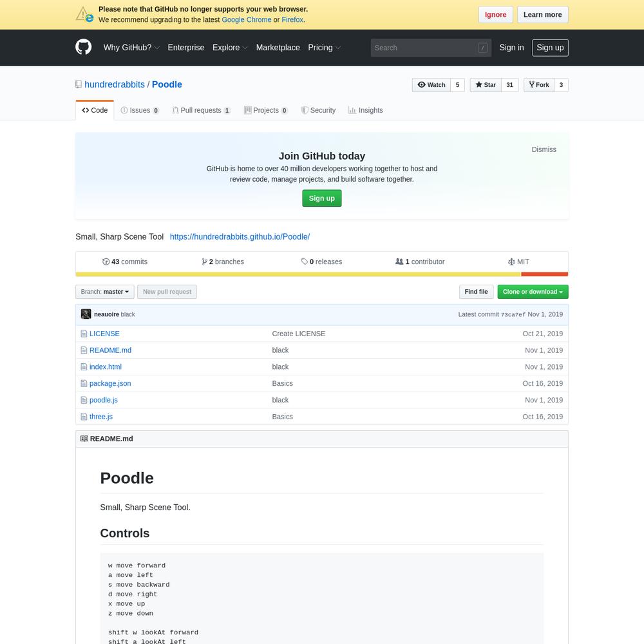The width and height of the screenshot is (644, 644).
Task: Open the watchers count 5
Action: [457, 85]
